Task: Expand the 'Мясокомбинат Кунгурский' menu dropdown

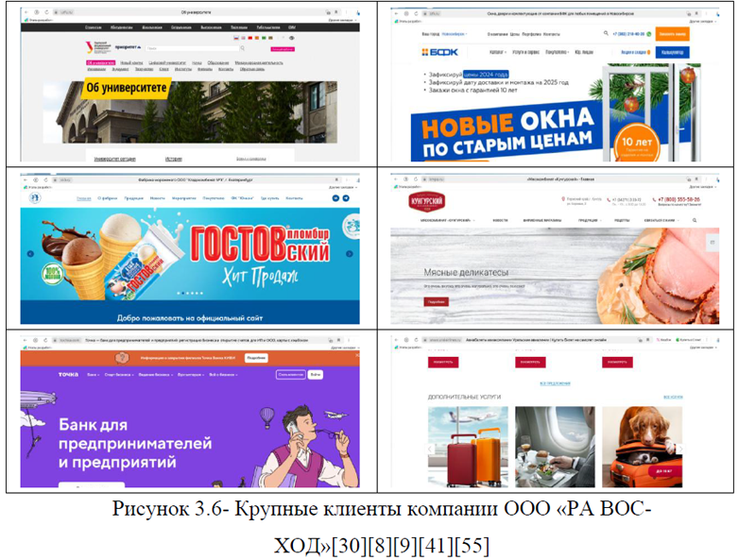Action: coord(447,220)
